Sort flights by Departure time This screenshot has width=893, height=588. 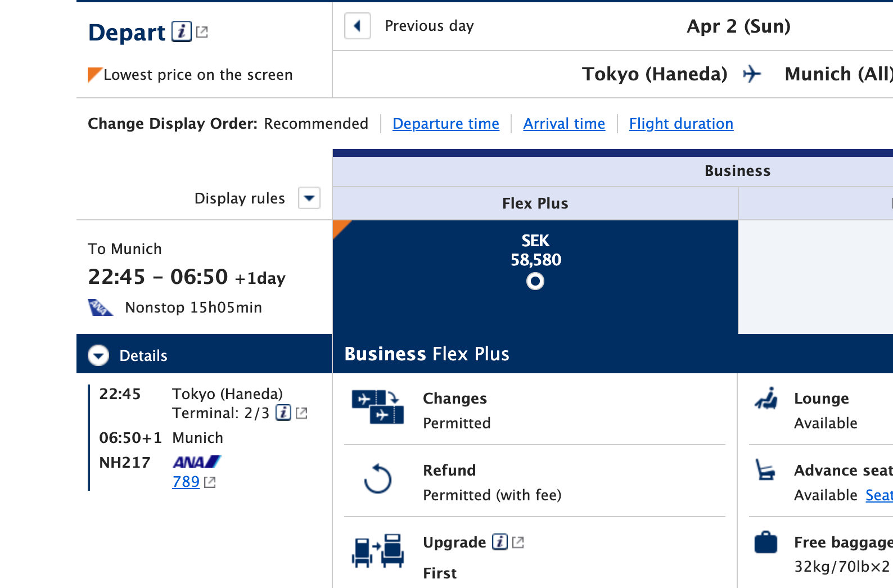pos(445,124)
